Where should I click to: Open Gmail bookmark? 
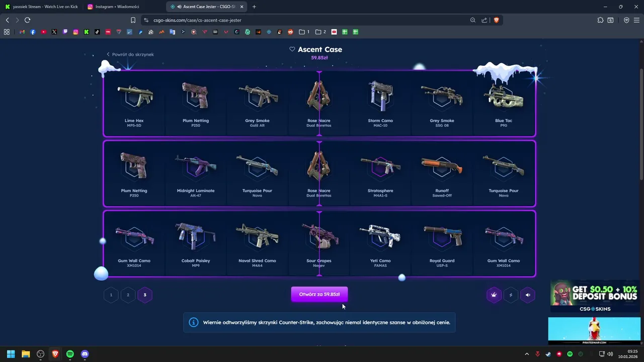[22, 32]
